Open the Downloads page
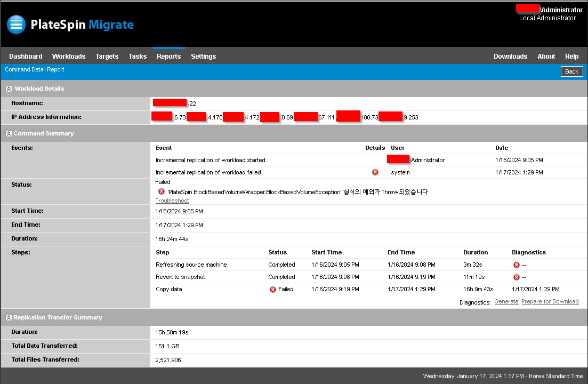The height and width of the screenshot is (384, 588). click(x=510, y=56)
